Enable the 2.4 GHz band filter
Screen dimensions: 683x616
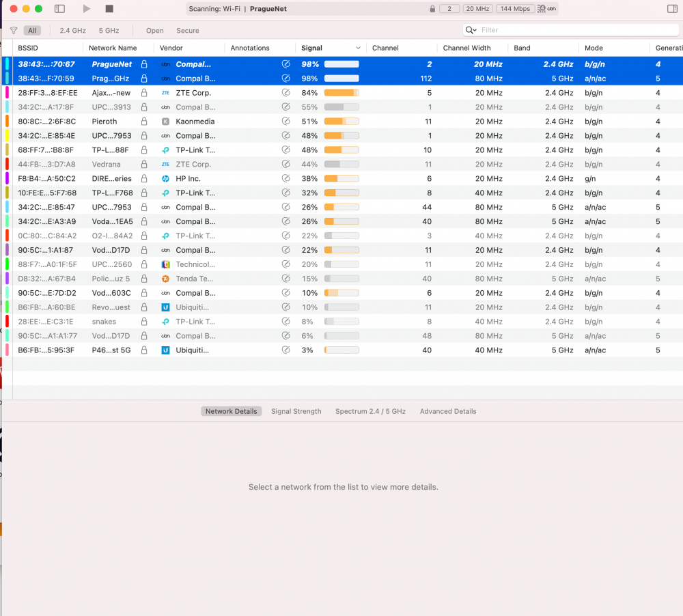(73, 31)
